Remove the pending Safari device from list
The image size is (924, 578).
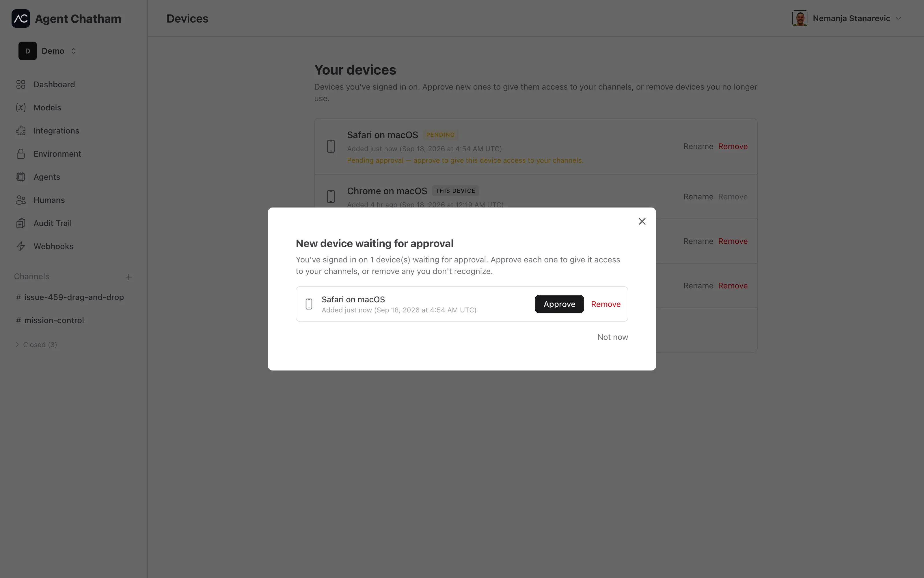[x=733, y=147]
